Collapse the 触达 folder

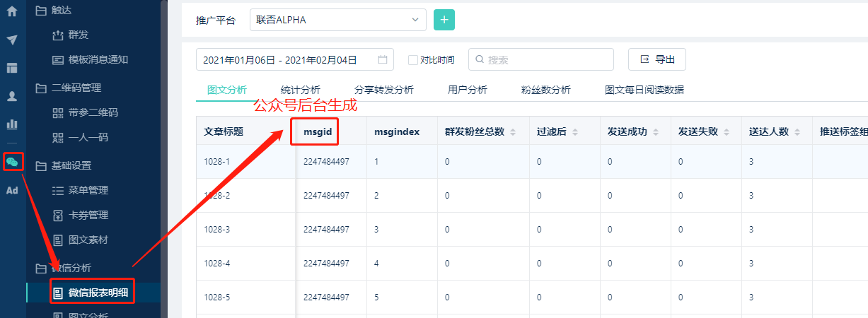point(54,10)
